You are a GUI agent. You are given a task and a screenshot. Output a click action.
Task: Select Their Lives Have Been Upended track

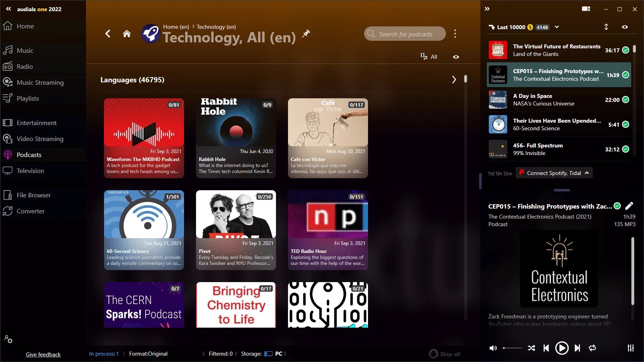[559, 124]
